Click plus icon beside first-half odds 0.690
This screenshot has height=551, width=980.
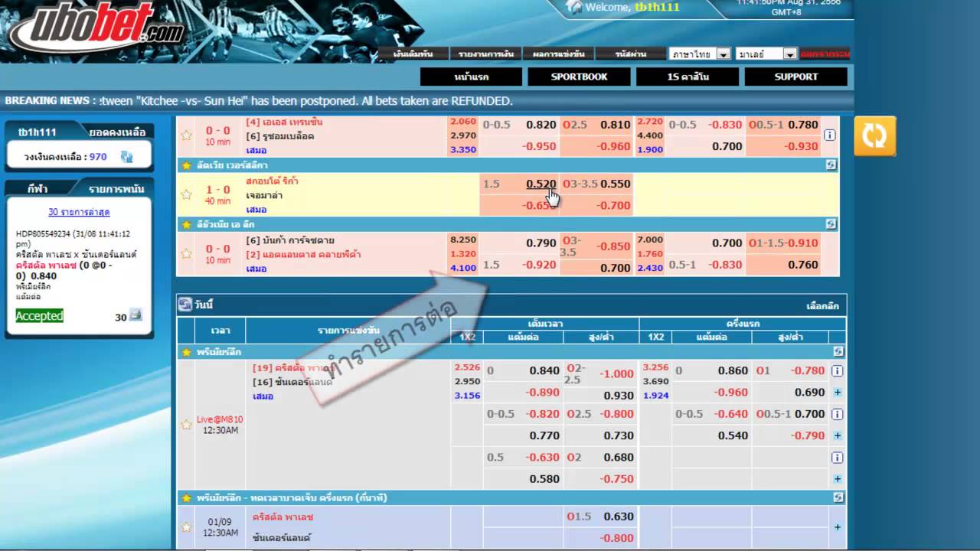[x=837, y=393]
